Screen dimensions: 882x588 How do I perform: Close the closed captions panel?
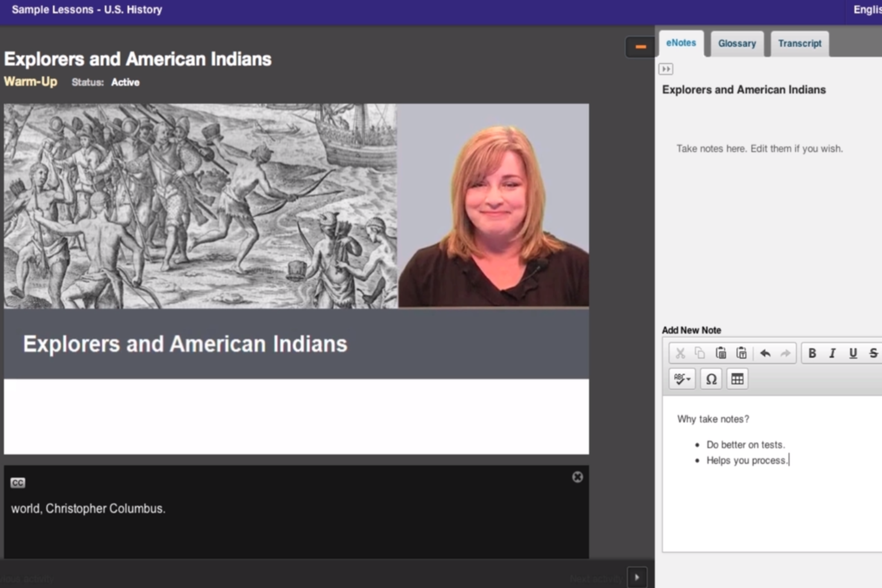[x=577, y=477]
